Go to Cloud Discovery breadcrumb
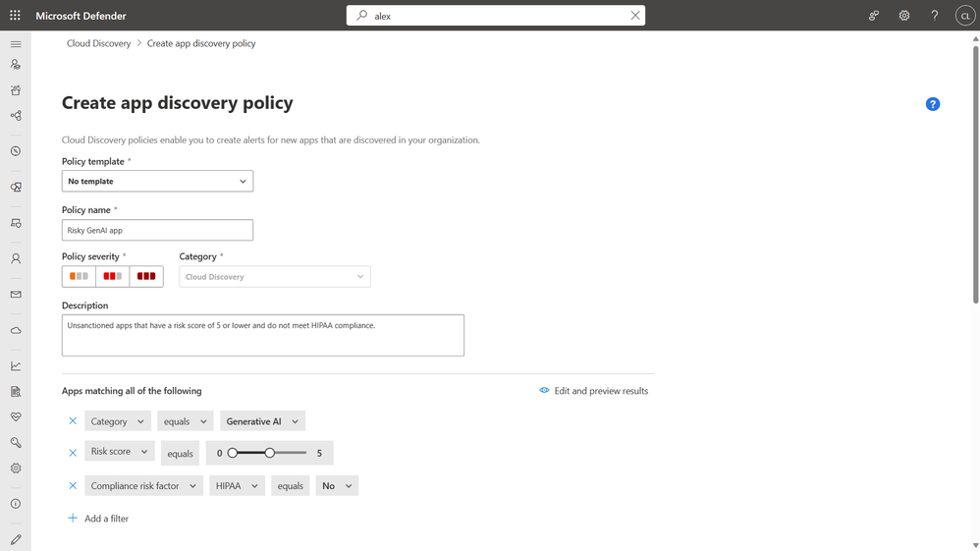Image resolution: width=980 pixels, height=551 pixels. coord(98,43)
